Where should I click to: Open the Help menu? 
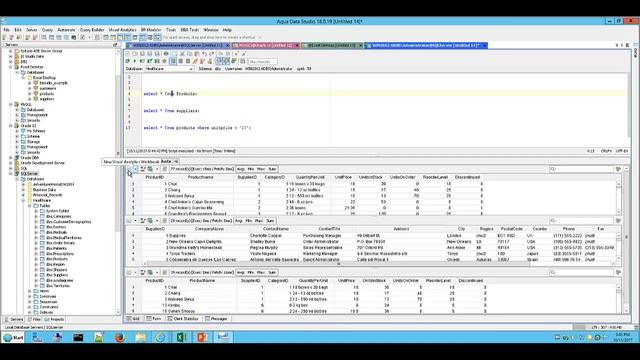[227, 30]
